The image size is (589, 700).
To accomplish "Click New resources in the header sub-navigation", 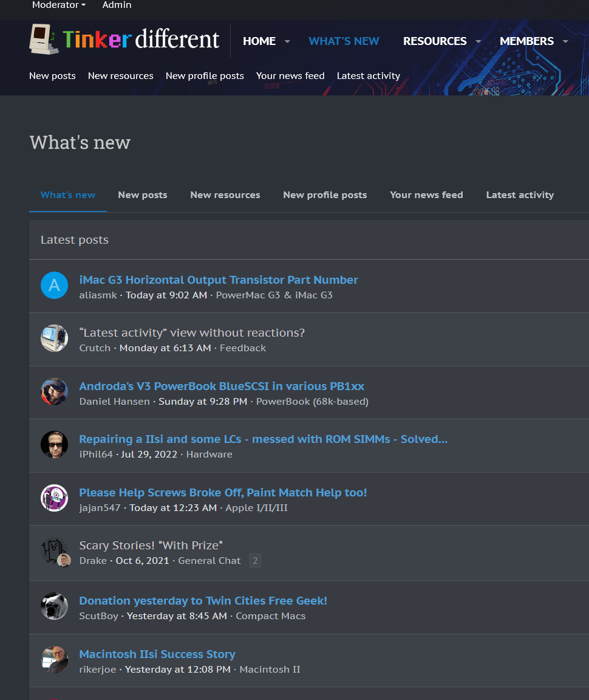I will pos(120,76).
